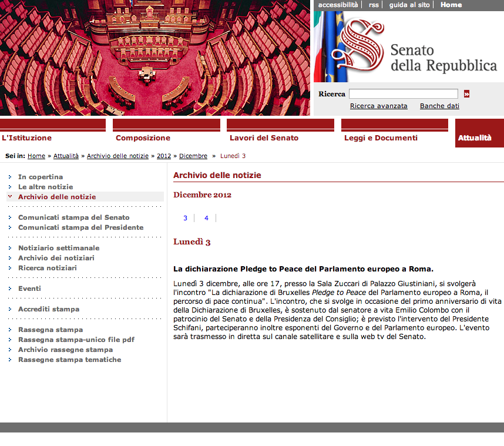Screen dimensions: 504x446
Task: Open the Composizione menu section
Action: (143, 138)
